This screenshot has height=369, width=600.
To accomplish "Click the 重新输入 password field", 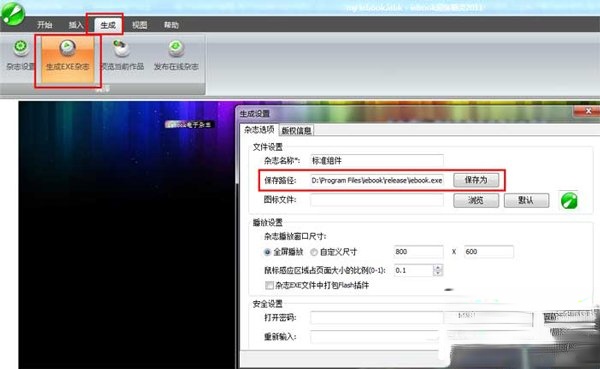I will click(x=377, y=337).
